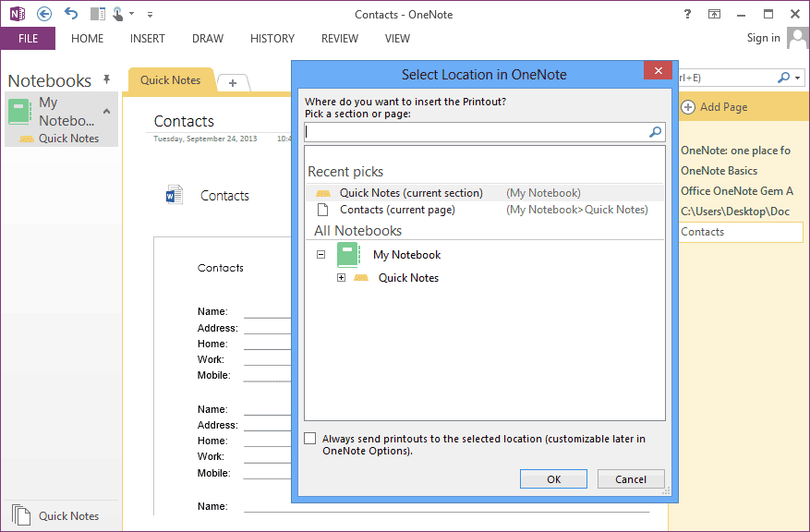
Task: Open Touch/Mouse mode dropdown arrow
Action: (x=132, y=14)
